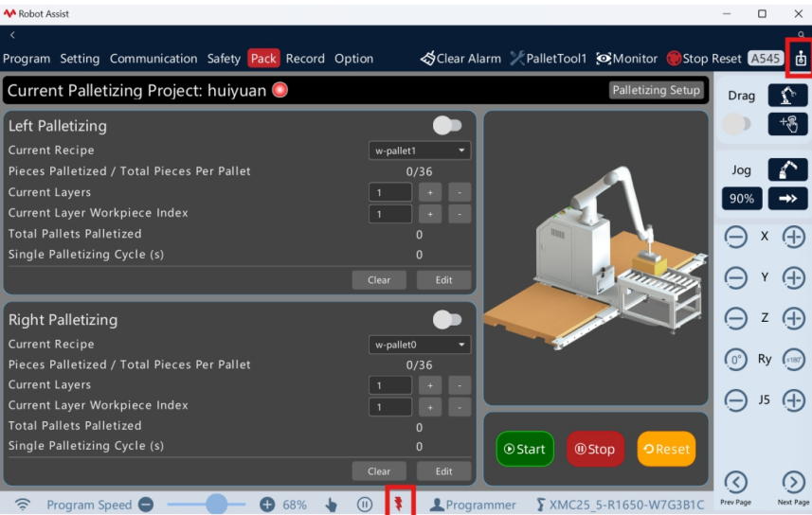812x515 pixels.
Task: Open the Communication menu
Action: point(153,59)
